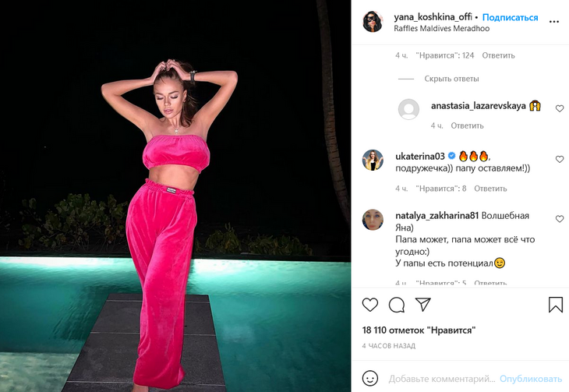
Task: Open yana_koshkina_offi profile avatar
Action: 373,21
